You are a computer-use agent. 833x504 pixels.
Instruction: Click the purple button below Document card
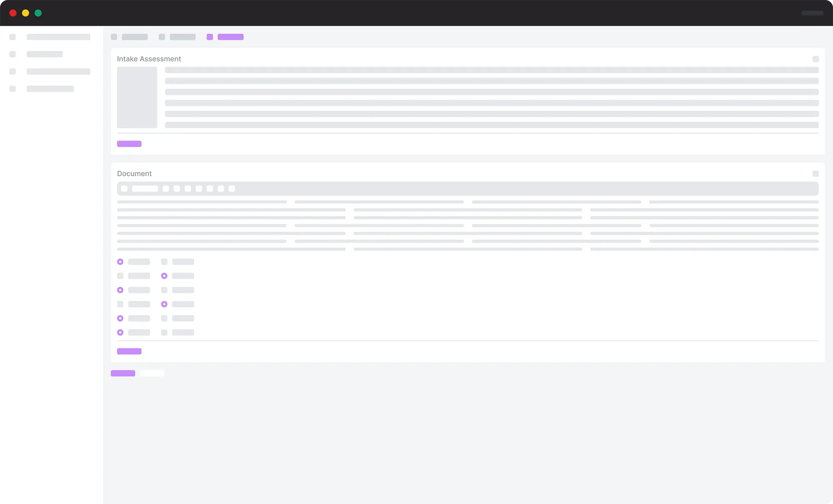tap(123, 373)
